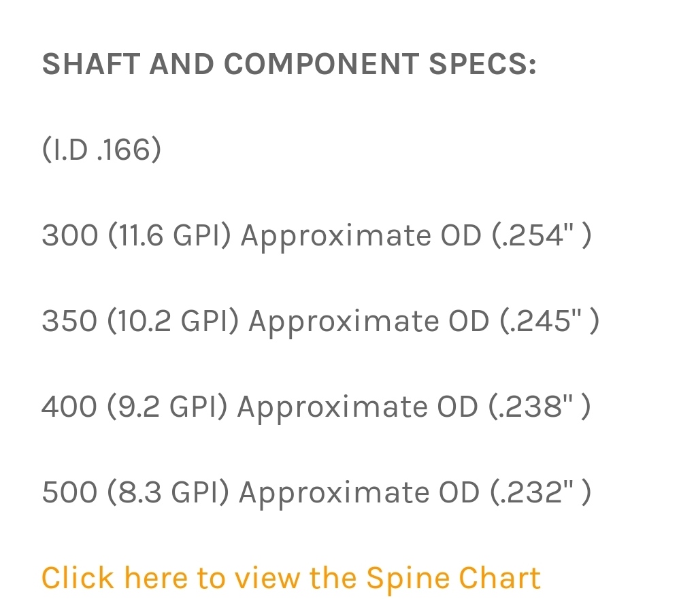The height and width of the screenshot is (616, 696).
Task: Click the word 'COMPONENT' in the heading
Action: 321,64
